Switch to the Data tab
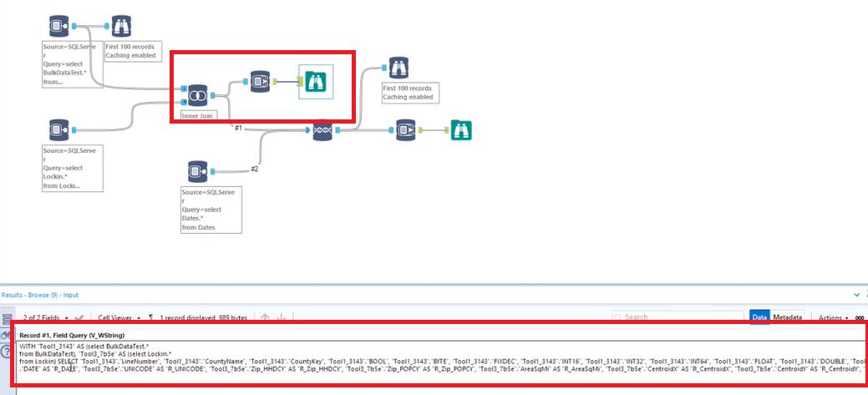Image resolution: width=868 pixels, height=395 pixels. pyautogui.click(x=759, y=317)
